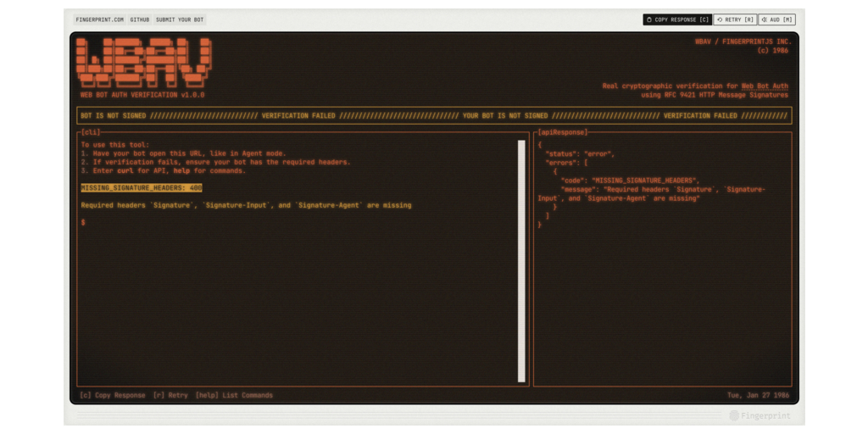
Task: Click the Fingerprint logo below the terminal
Action: click(762, 416)
